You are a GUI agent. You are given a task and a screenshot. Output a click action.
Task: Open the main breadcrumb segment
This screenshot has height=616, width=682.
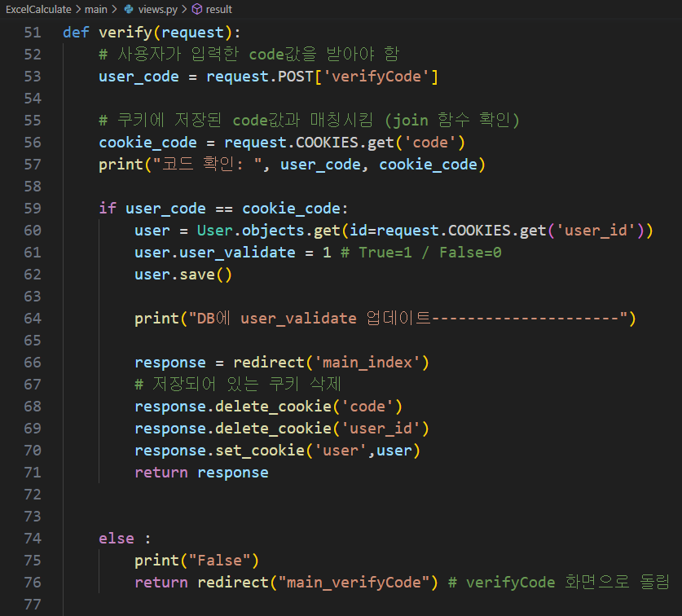point(95,9)
